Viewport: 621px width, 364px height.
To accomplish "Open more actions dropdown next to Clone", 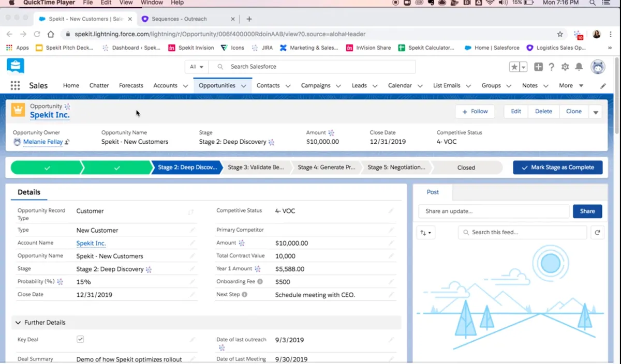I will (595, 112).
